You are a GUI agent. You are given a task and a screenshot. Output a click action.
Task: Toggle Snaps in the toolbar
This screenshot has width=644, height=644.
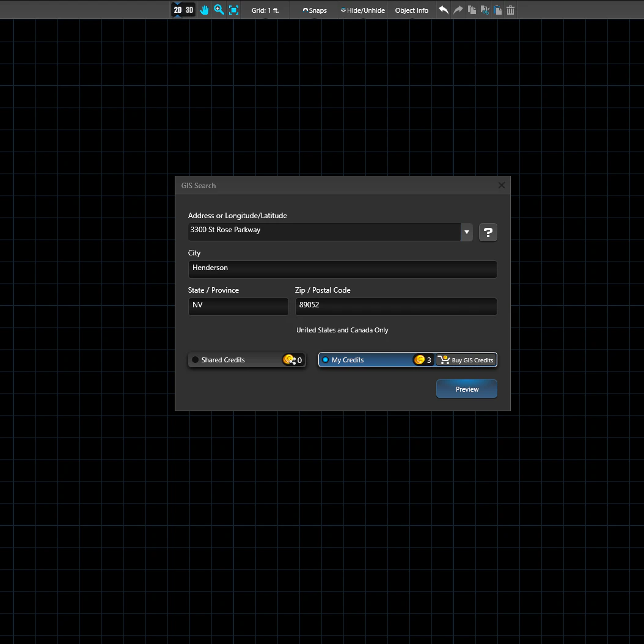(314, 10)
